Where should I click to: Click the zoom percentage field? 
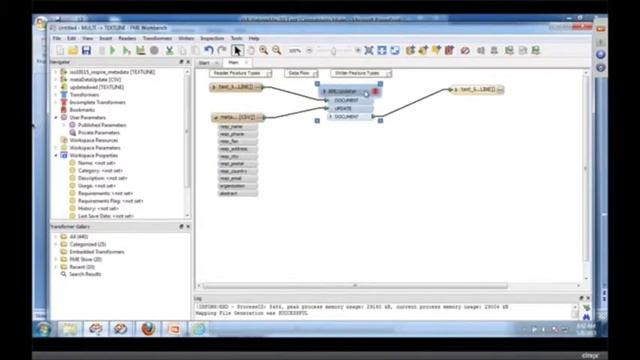pyautogui.click(x=295, y=51)
